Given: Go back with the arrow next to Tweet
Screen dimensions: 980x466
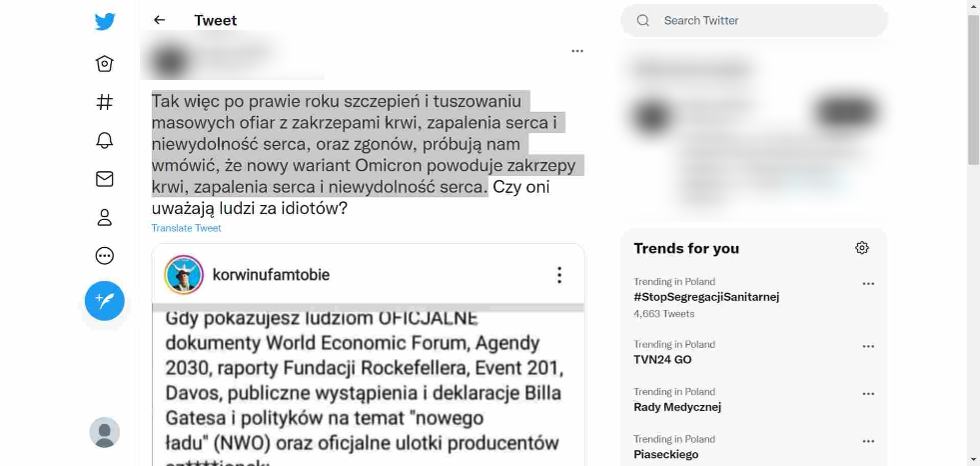Looking at the screenshot, I should click(160, 20).
